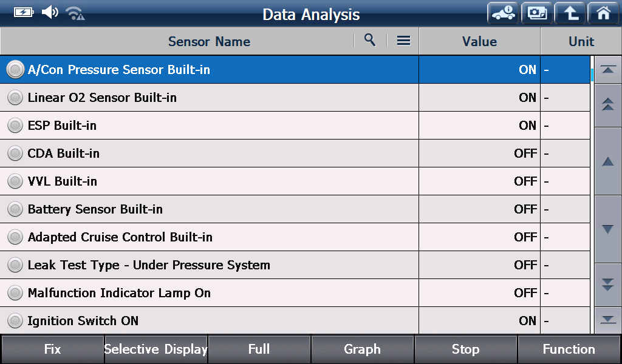Go back with the up-arrow icon
The width and height of the screenshot is (622, 364).
570,13
